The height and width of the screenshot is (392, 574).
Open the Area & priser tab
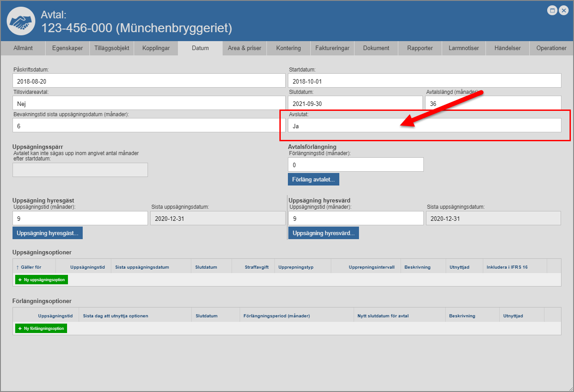point(244,48)
